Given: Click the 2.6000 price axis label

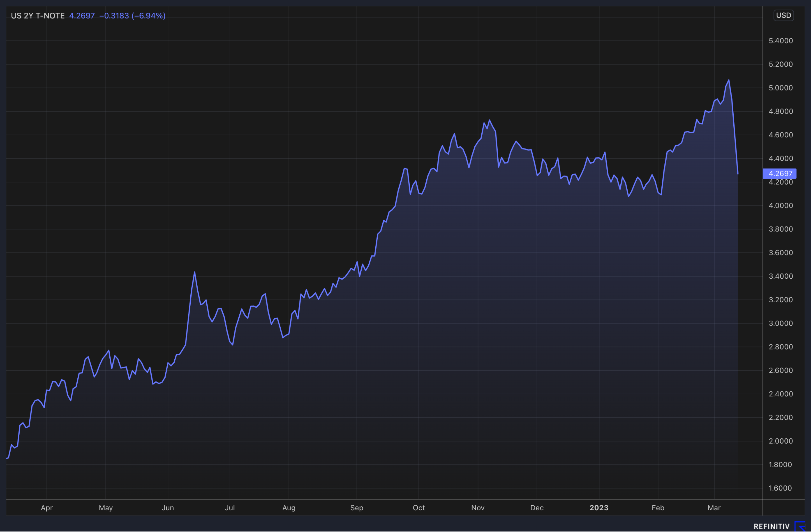Looking at the screenshot, I should [781, 370].
